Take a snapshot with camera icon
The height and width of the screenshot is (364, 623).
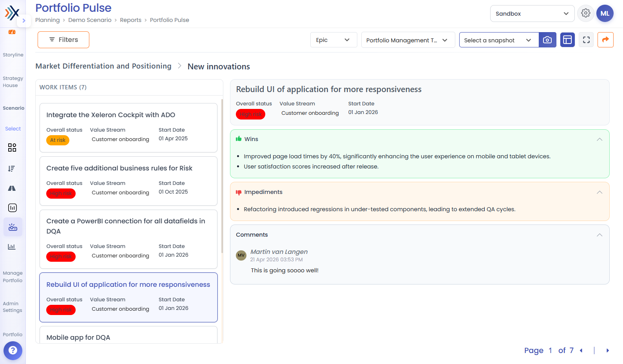(x=548, y=40)
